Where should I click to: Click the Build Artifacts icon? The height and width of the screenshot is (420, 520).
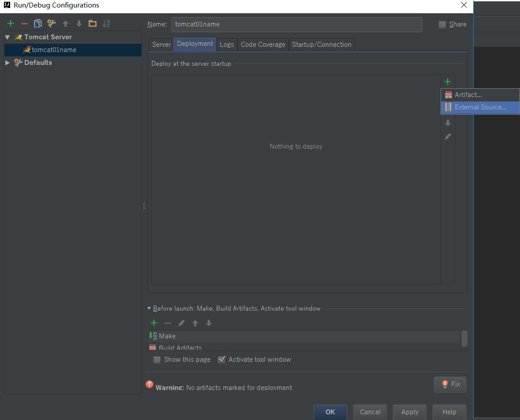tap(153, 347)
